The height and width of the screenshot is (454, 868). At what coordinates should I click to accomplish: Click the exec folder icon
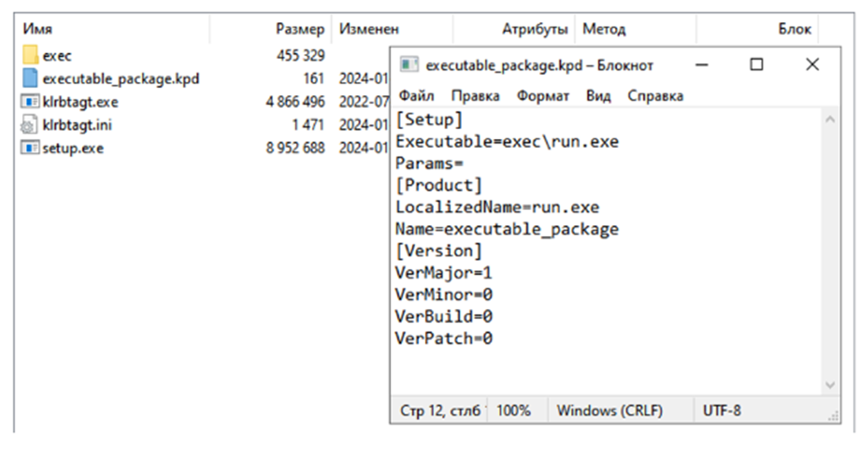(29, 56)
